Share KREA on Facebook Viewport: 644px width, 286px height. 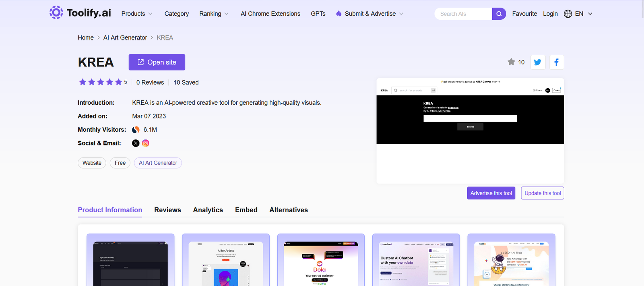(556, 62)
